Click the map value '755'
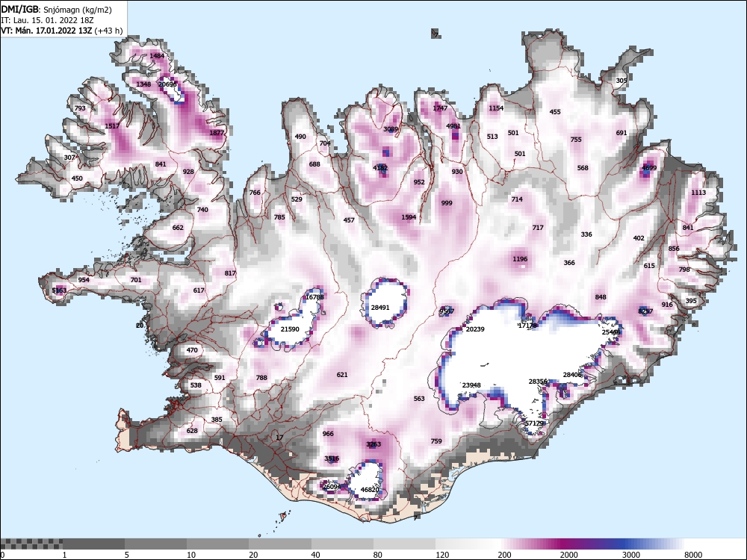This screenshot has width=747, height=560. (576, 140)
